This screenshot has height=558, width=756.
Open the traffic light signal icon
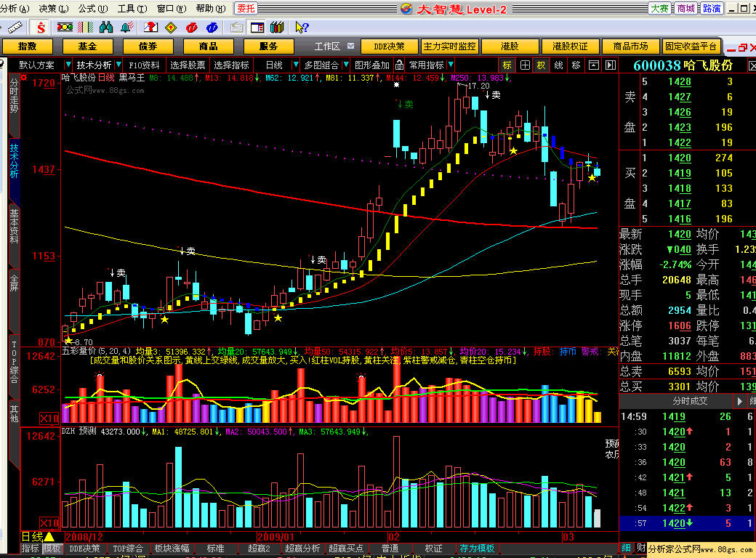point(65,28)
